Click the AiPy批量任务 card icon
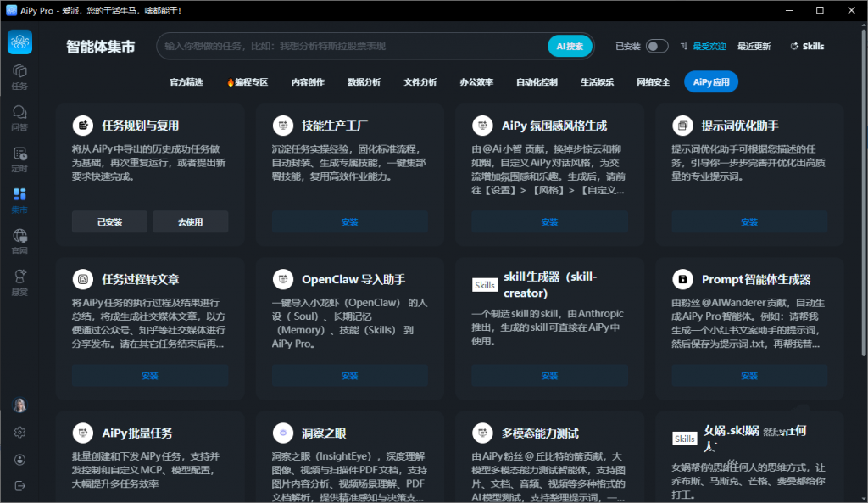Screen dimensions: 868x503 [x=83, y=433]
